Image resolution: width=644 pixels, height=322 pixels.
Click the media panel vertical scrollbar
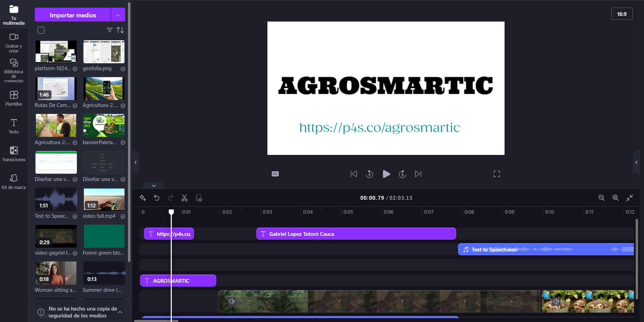[129, 132]
